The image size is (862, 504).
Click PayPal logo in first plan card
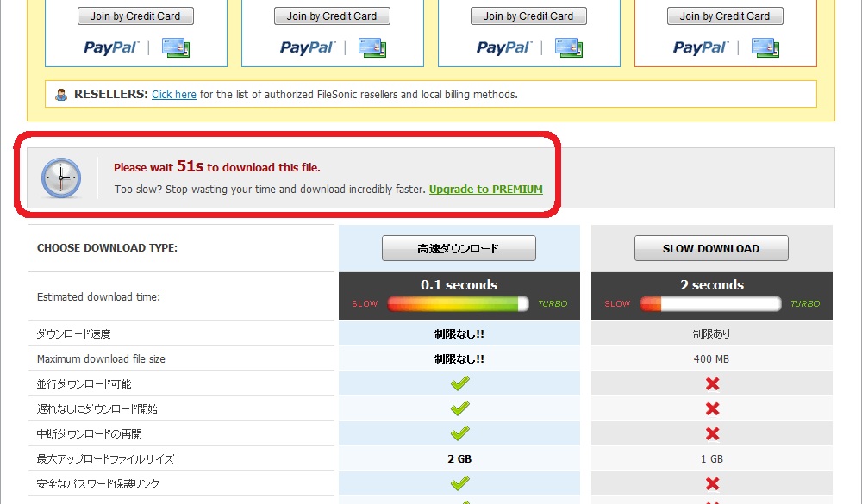[111, 48]
